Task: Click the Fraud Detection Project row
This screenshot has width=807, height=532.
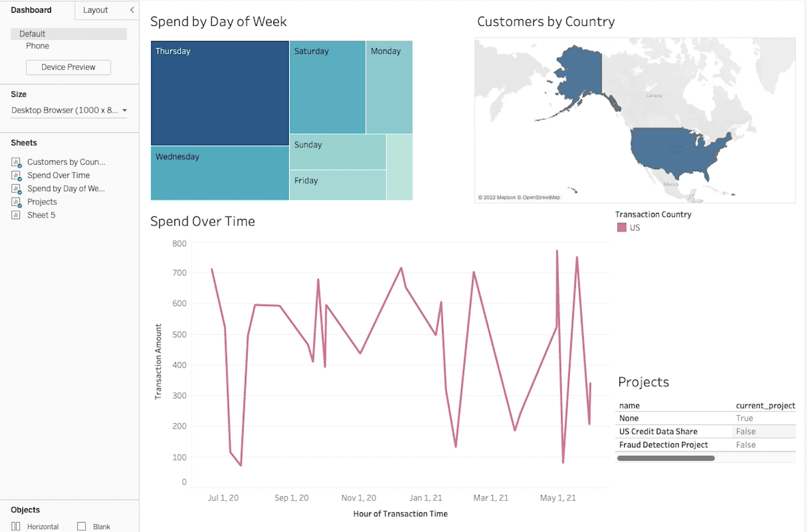Action: coord(706,445)
